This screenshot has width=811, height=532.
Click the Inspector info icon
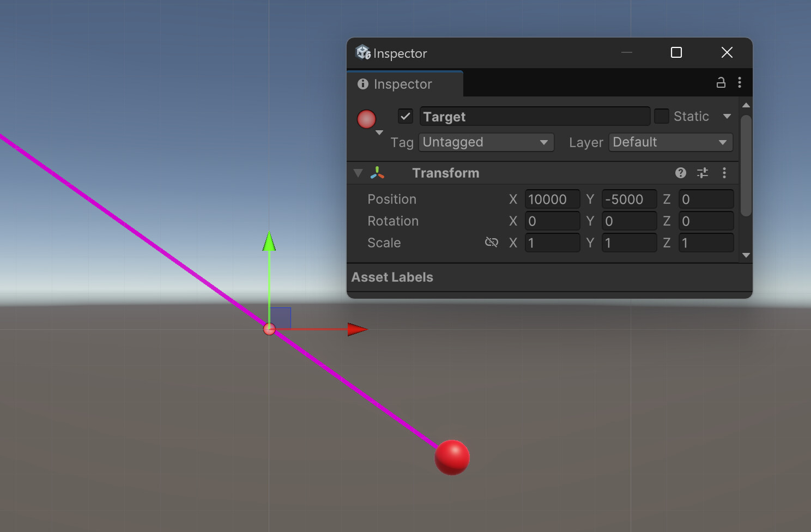(x=362, y=84)
